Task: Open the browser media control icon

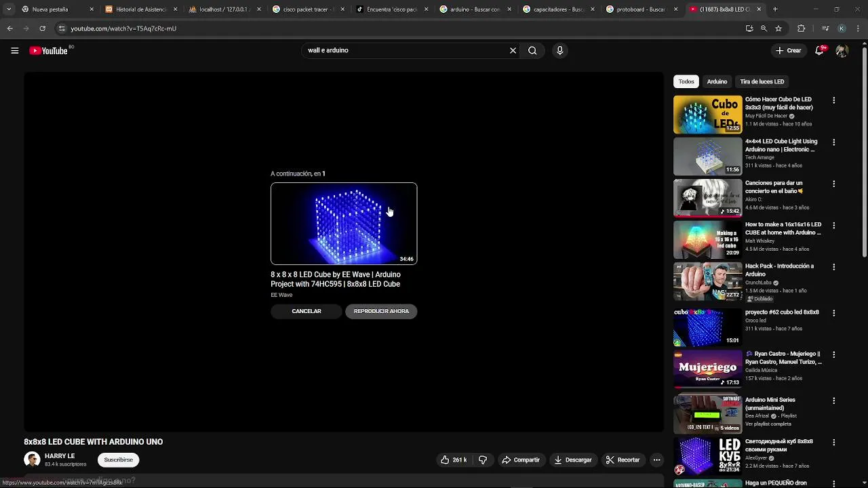Action: pyautogui.click(x=825, y=28)
